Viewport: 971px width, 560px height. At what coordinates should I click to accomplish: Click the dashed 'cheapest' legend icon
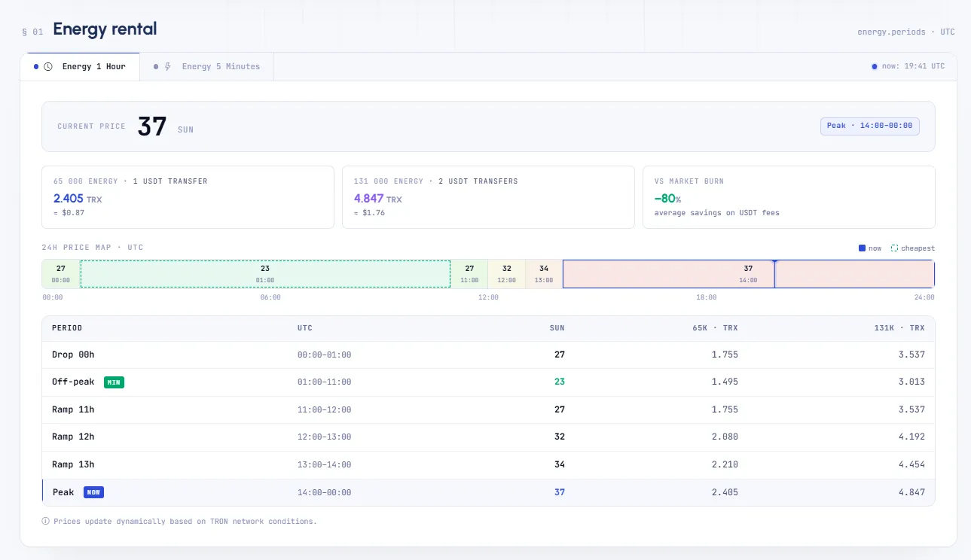coord(895,248)
